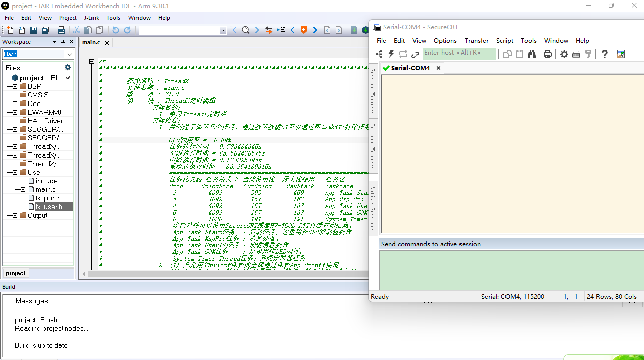Click the Reconnect icon in SecureCRT
The image size is (644, 360).
tap(403, 54)
